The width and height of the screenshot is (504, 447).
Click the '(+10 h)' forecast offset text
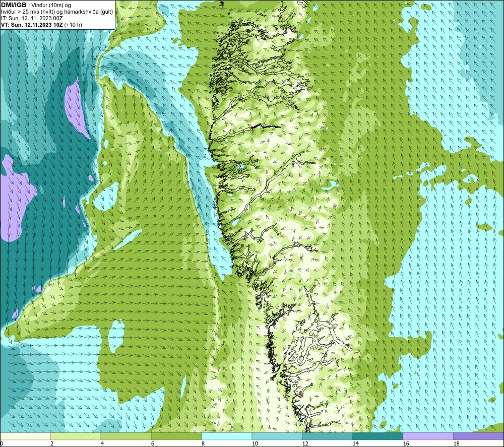(x=73, y=25)
